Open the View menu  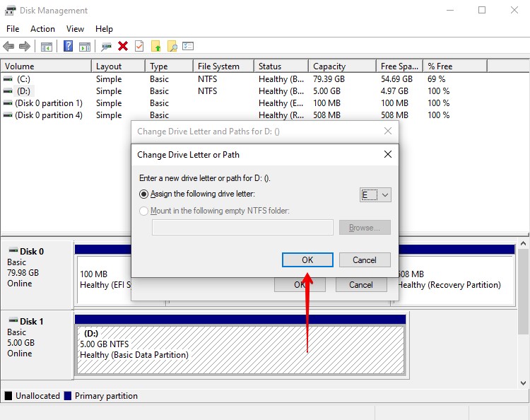coord(75,29)
